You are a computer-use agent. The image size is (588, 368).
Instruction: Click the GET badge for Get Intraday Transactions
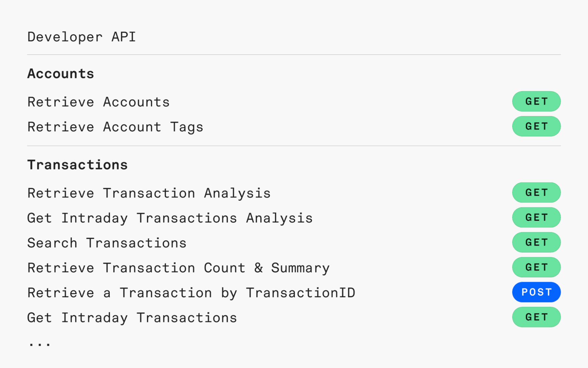click(x=536, y=317)
